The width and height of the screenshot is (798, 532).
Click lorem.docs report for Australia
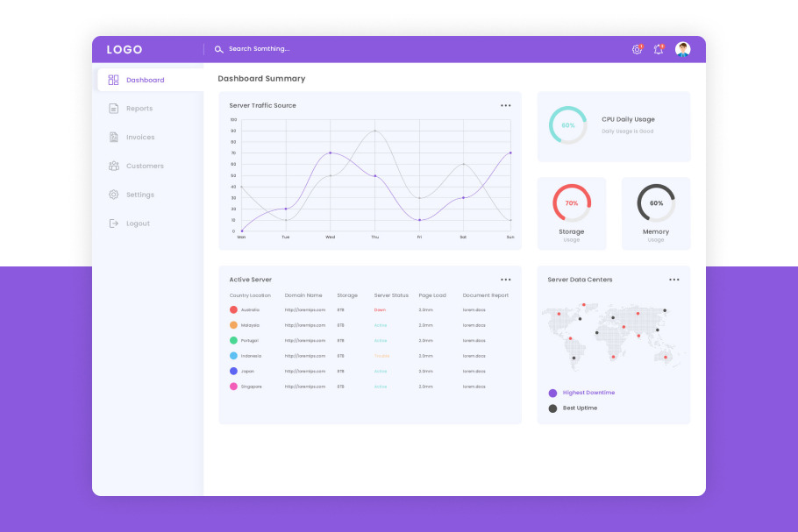coord(474,309)
